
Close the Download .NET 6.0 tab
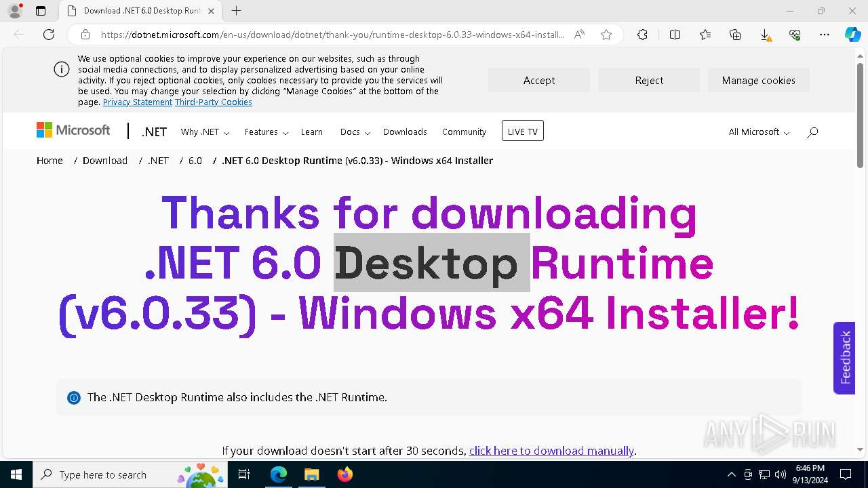[x=211, y=11]
